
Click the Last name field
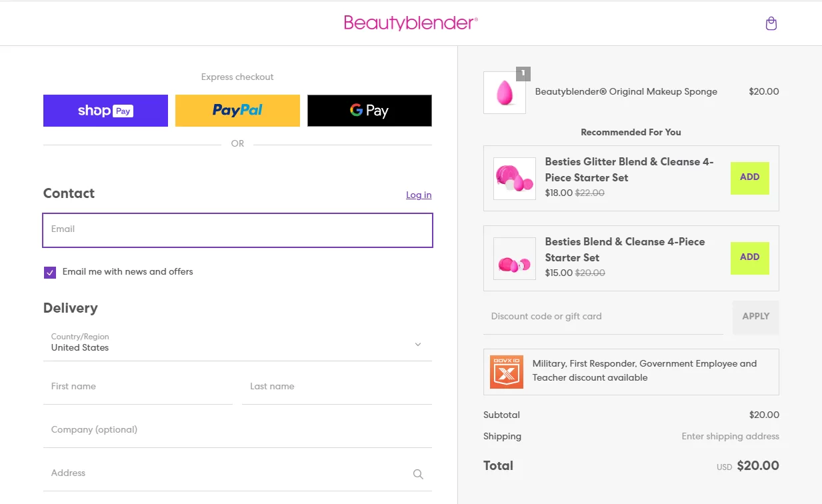337,387
